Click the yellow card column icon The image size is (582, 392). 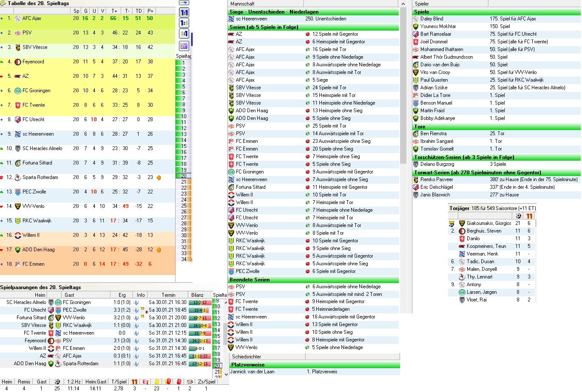click(156, 382)
